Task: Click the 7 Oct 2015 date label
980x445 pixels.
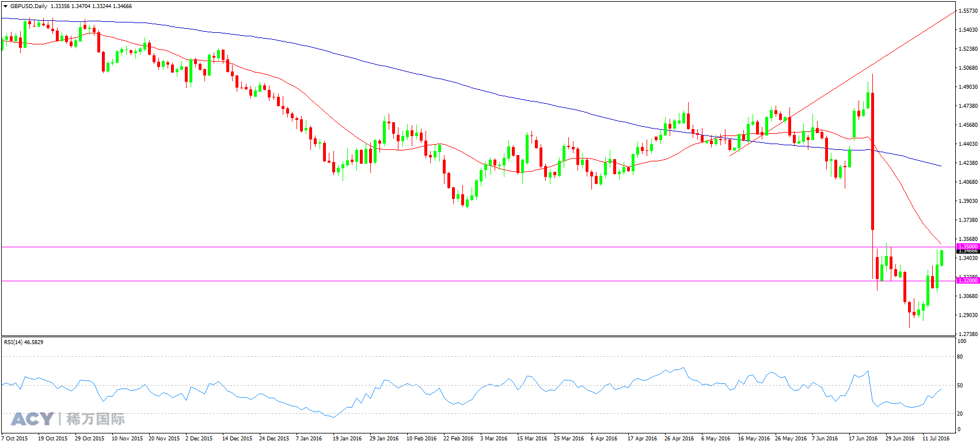Action: pos(14,439)
